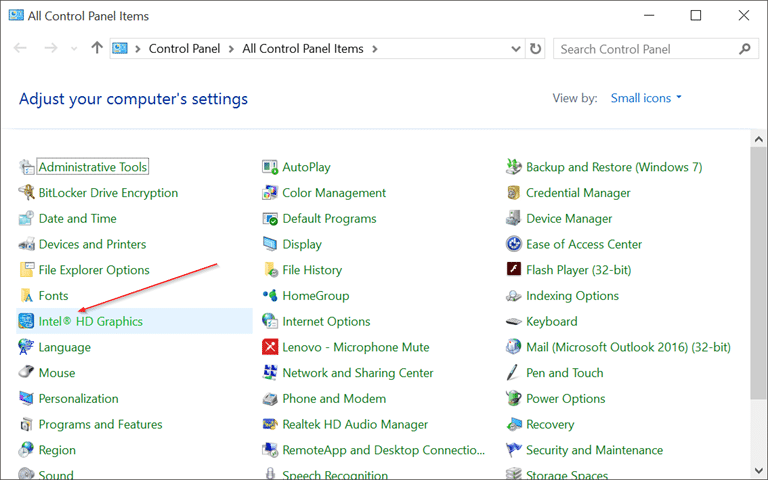The width and height of the screenshot is (768, 480).
Task: Open the Administrative Tools icon
Action: [x=26, y=167]
